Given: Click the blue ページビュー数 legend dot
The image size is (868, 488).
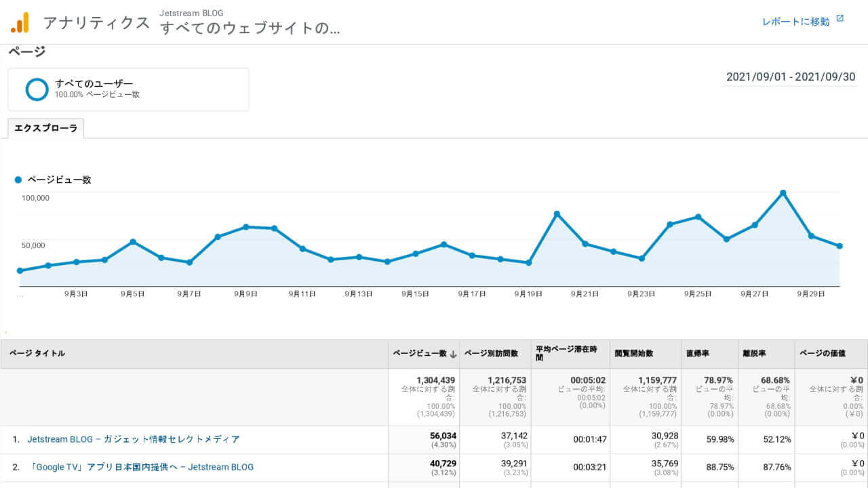Looking at the screenshot, I should (x=18, y=180).
